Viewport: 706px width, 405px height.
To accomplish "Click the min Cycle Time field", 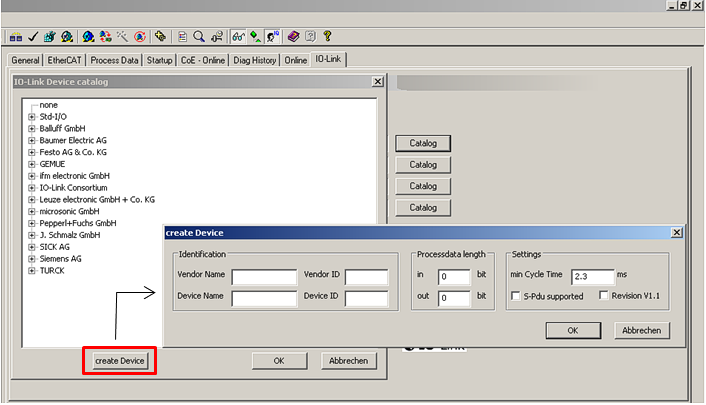I will tap(593, 277).
